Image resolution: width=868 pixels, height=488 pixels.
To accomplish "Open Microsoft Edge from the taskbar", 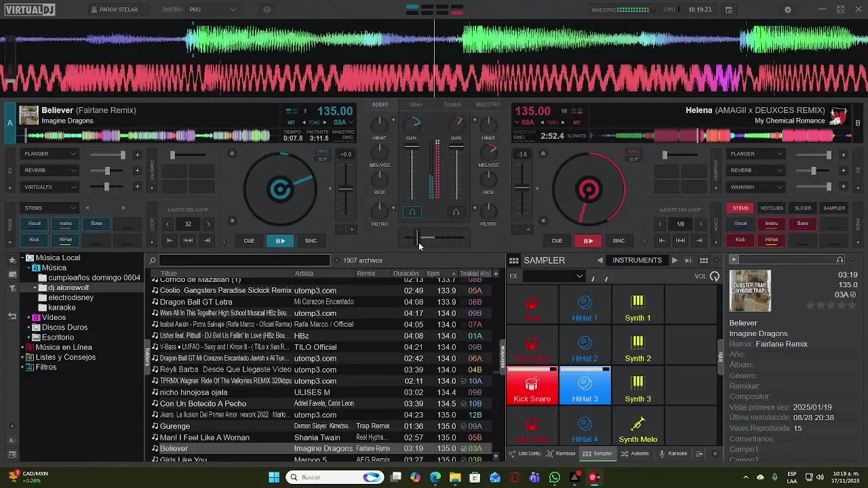I will click(x=435, y=477).
